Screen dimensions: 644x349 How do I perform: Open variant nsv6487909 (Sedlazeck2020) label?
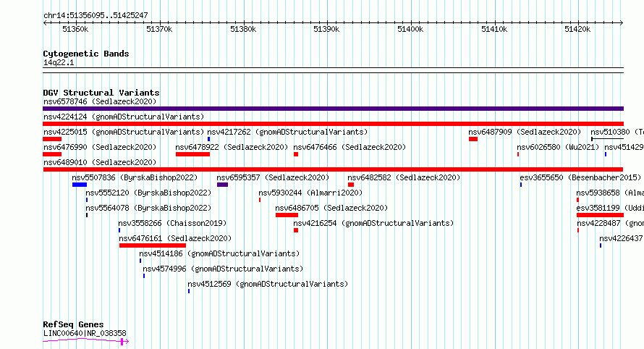tap(525, 132)
